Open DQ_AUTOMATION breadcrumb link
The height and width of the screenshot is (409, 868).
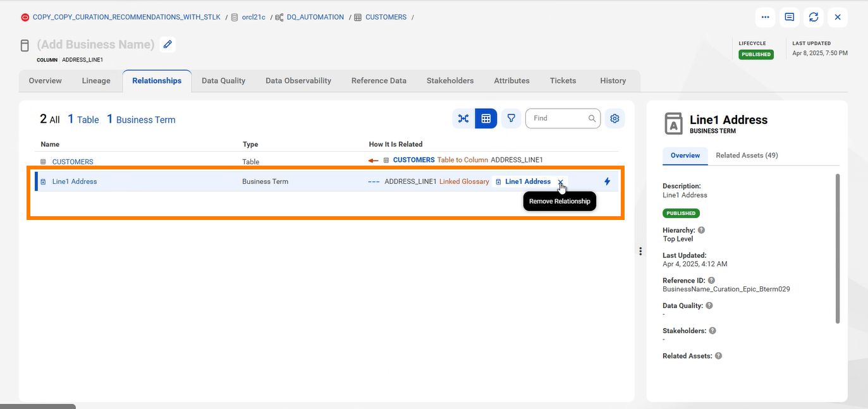point(315,17)
